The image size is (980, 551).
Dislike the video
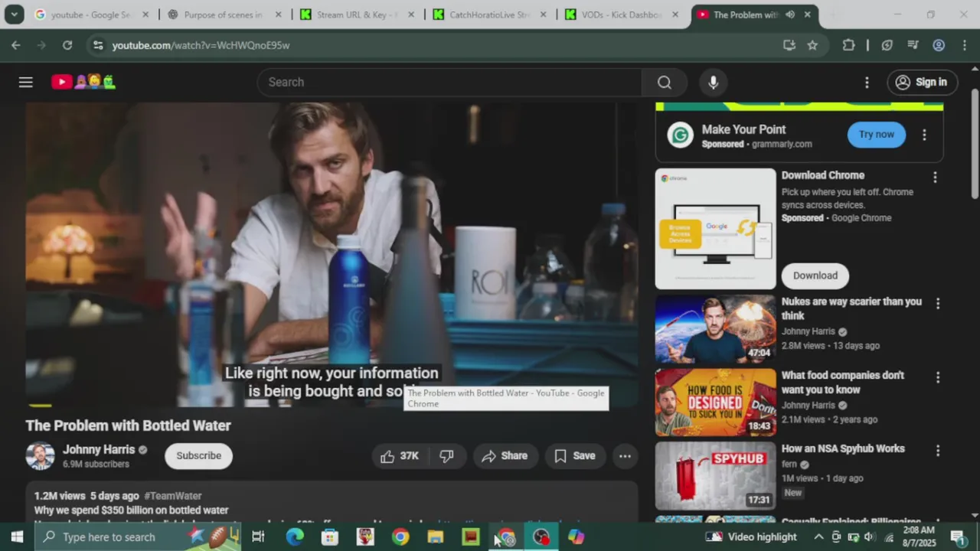[x=447, y=455]
